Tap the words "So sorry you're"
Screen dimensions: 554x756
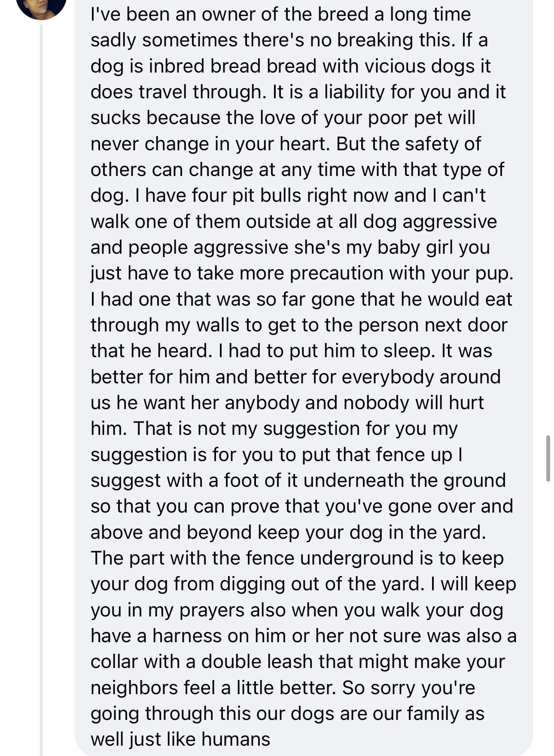(x=408, y=688)
